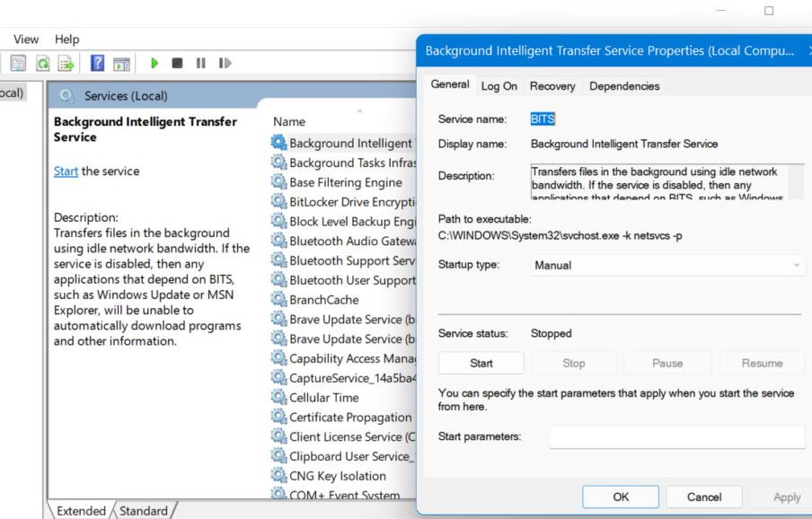The image size is (812, 519).
Task: Open the Startup type dropdown
Action: 666,266
